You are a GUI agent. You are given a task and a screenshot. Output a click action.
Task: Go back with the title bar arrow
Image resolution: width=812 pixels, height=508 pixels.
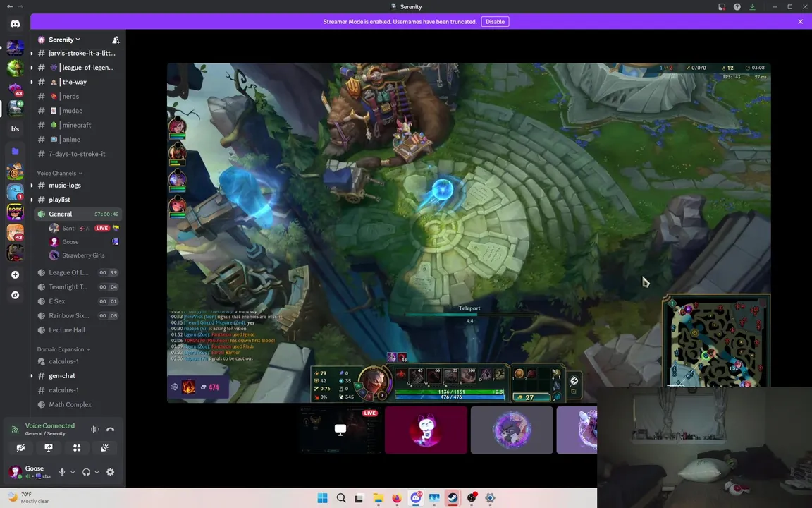(x=10, y=7)
